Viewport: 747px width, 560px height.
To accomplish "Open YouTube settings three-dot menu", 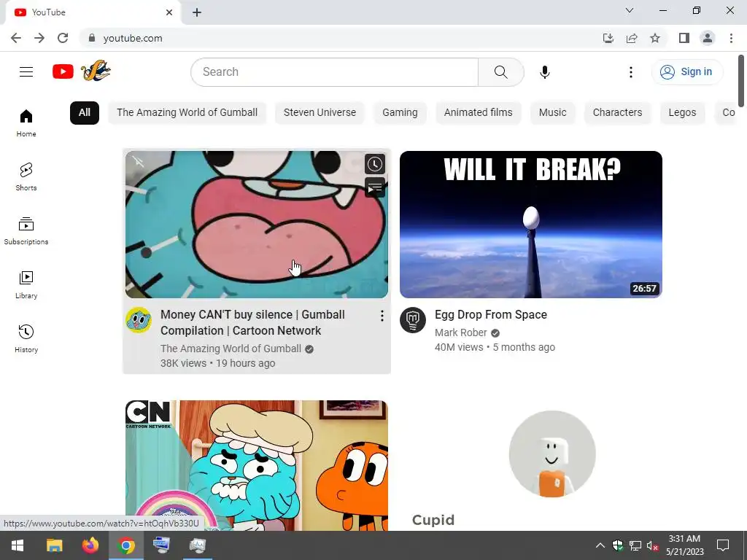I will click(631, 72).
